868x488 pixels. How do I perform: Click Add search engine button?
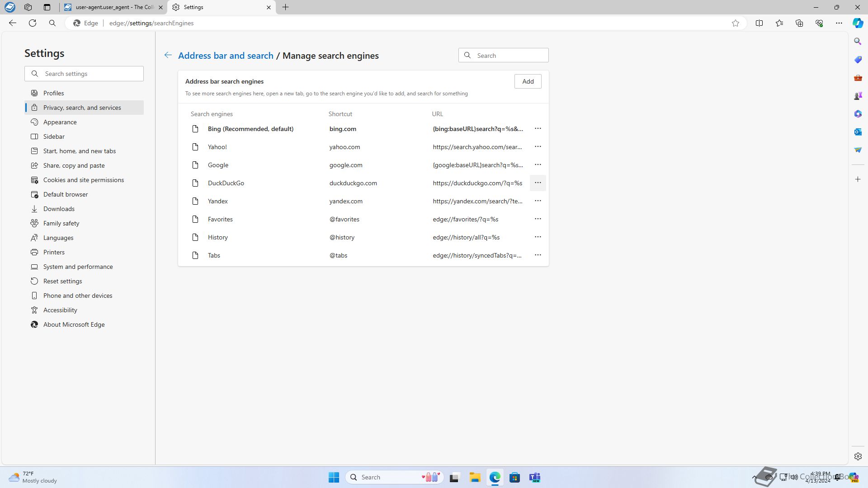pos(528,81)
